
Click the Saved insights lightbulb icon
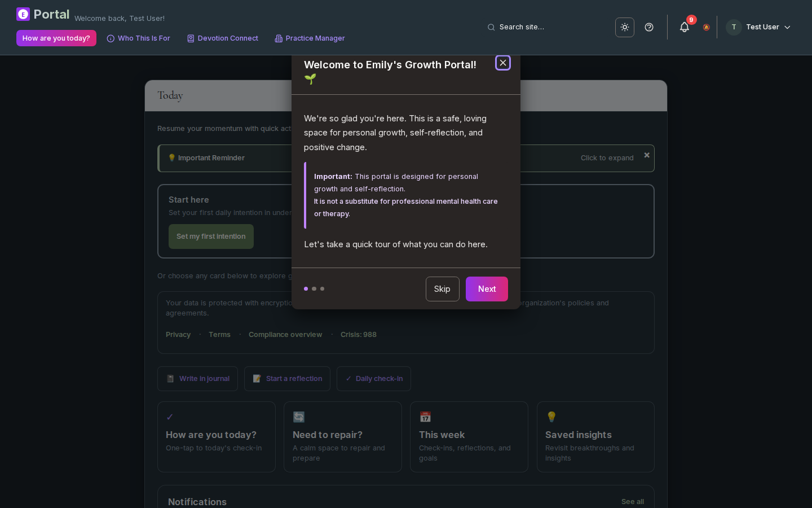[x=551, y=417]
